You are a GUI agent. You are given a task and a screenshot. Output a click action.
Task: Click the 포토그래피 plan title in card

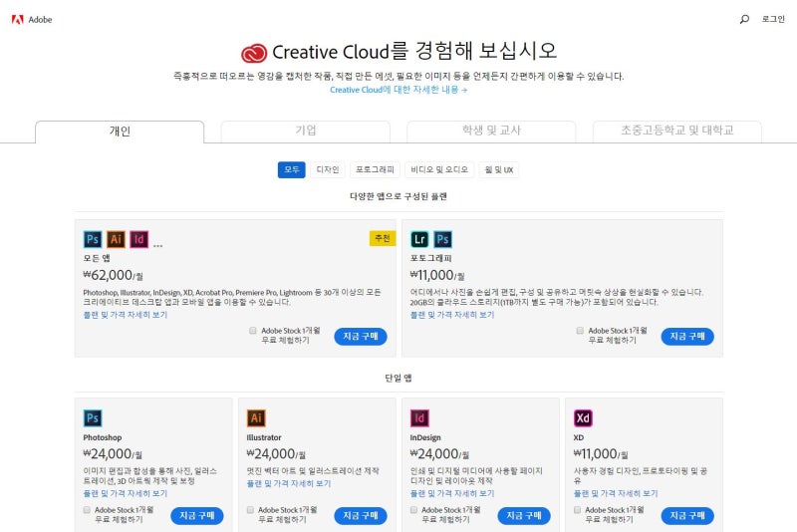click(x=431, y=259)
